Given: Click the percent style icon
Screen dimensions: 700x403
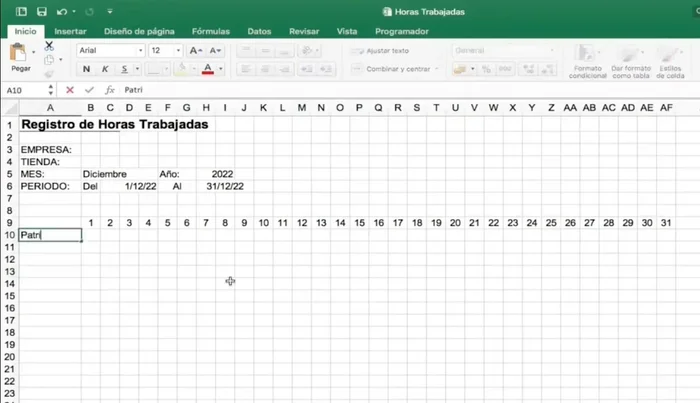Looking at the screenshot, I should click(x=486, y=69).
